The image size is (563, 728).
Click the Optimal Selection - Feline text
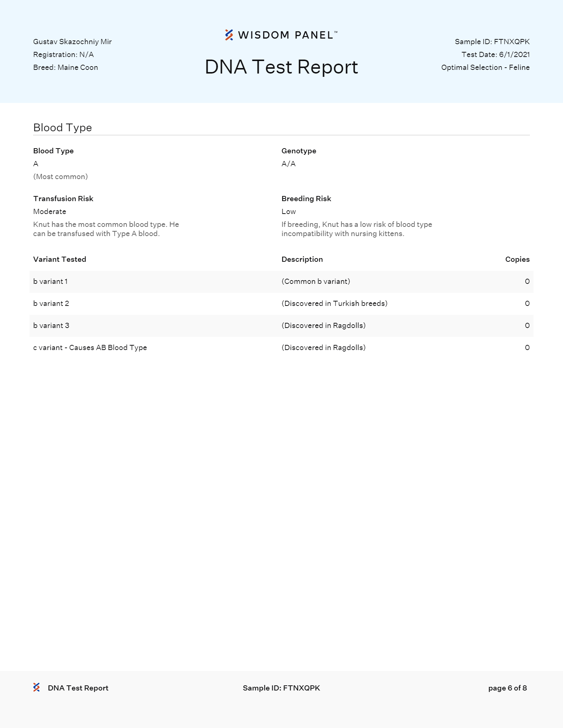pyautogui.click(x=485, y=67)
